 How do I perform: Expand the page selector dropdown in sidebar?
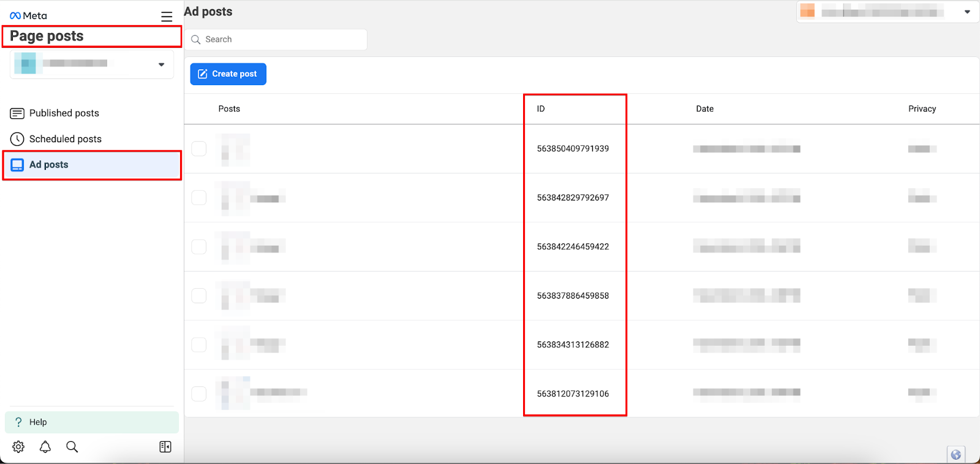pyautogui.click(x=161, y=64)
